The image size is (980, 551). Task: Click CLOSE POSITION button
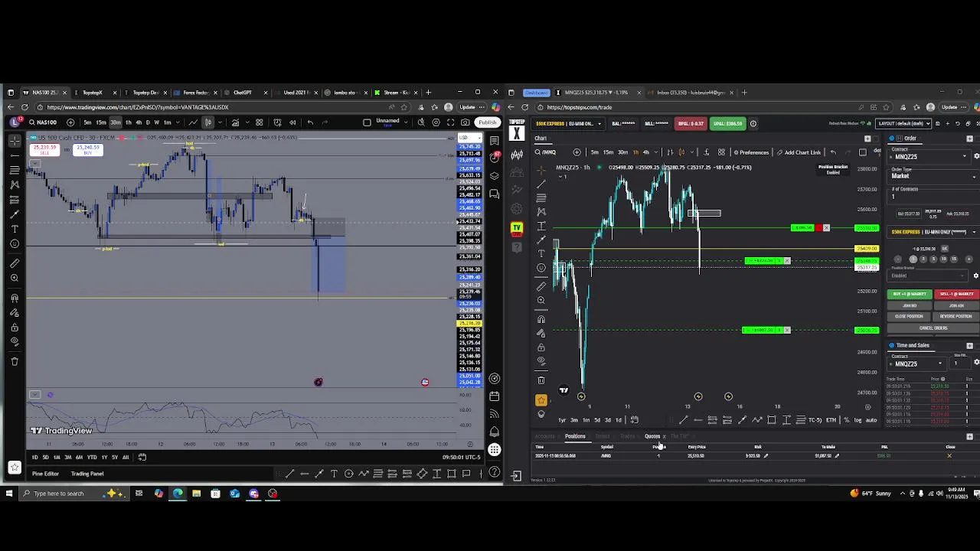click(909, 316)
